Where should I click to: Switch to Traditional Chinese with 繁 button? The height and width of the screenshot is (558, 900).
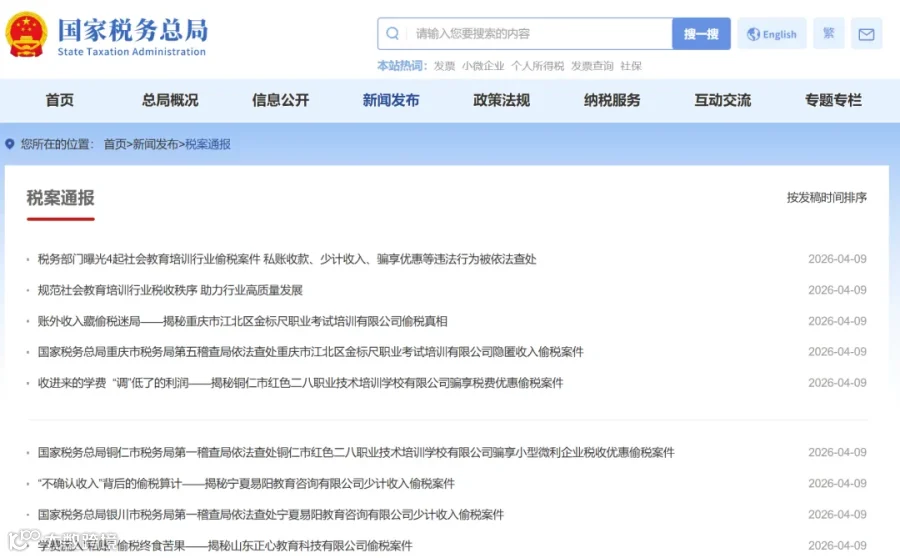click(x=828, y=33)
